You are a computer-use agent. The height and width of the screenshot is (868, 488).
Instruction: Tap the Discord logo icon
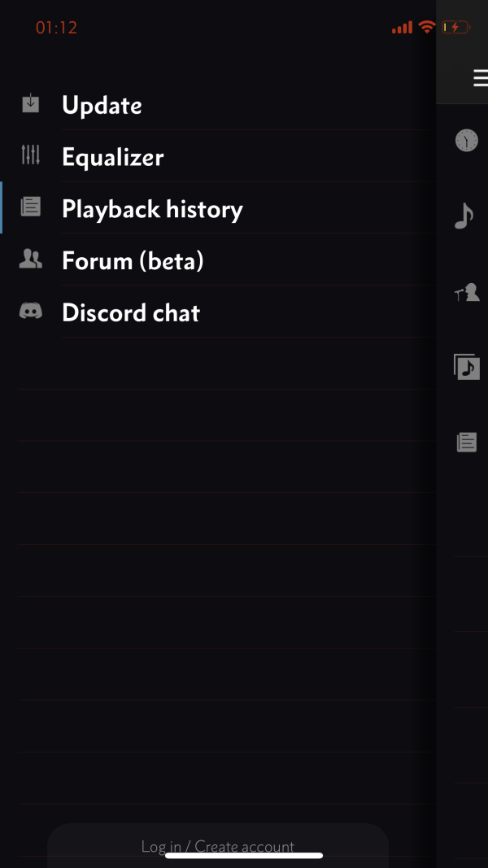[30, 312]
